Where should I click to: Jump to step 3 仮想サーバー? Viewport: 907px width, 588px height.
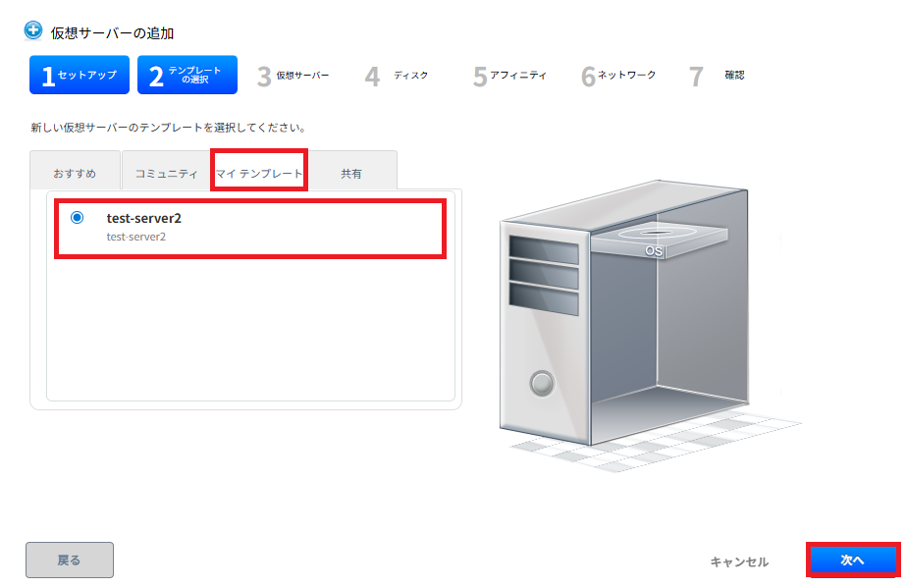[293, 76]
